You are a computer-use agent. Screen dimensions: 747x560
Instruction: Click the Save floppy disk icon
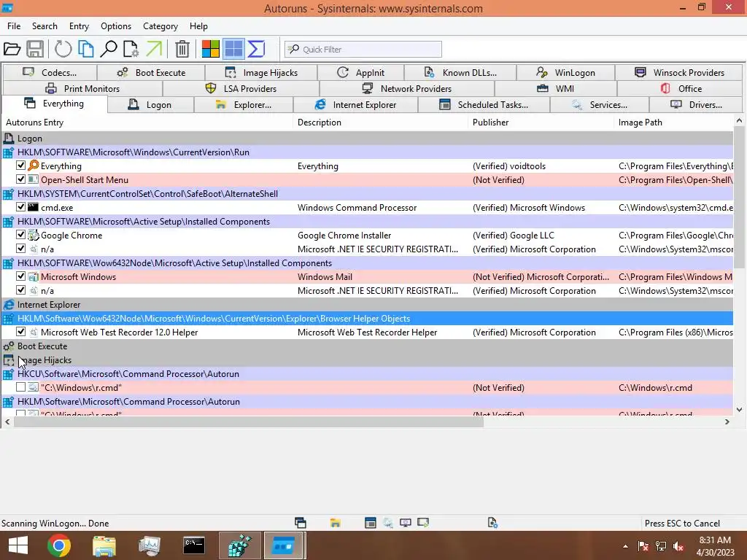[35, 49]
